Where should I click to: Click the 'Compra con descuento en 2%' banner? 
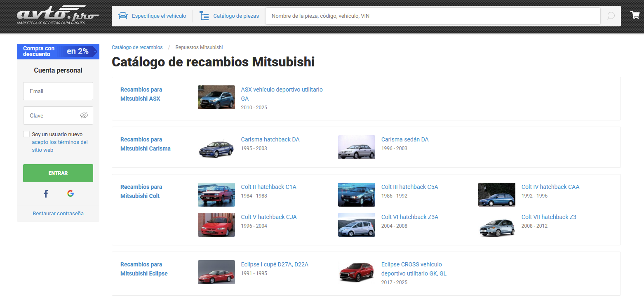pos(58,52)
